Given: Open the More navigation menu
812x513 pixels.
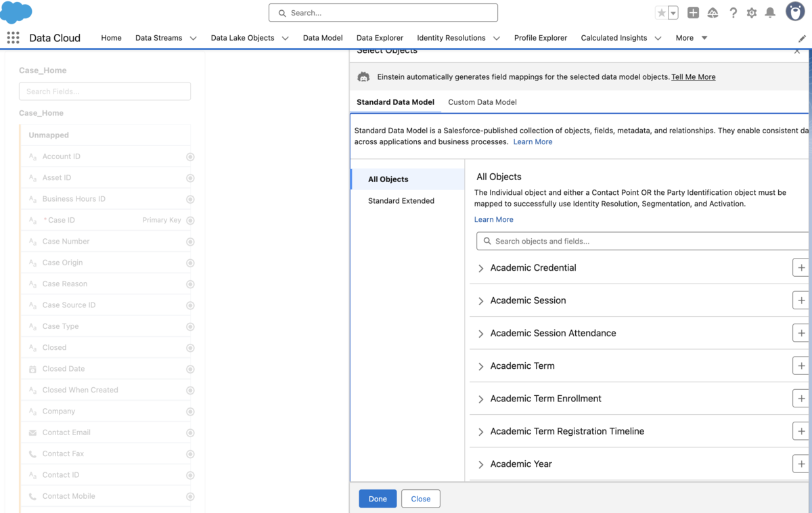Looking at the screenshot, I should (x=692, y=38).
